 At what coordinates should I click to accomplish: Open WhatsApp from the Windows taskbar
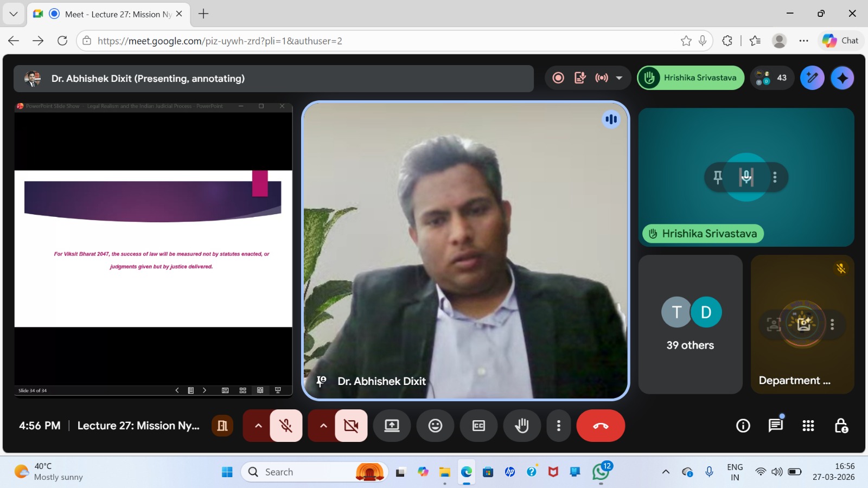601,472
